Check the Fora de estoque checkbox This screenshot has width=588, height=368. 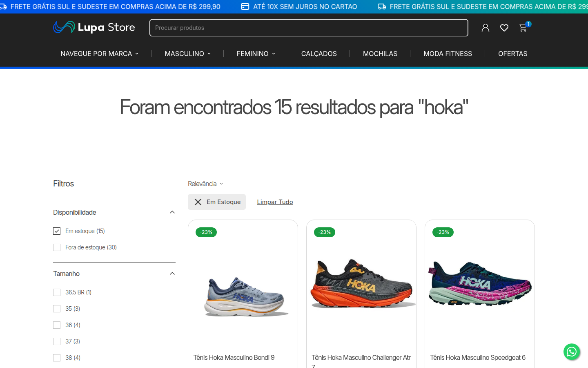pyautogui.click(x=57, y=247)
